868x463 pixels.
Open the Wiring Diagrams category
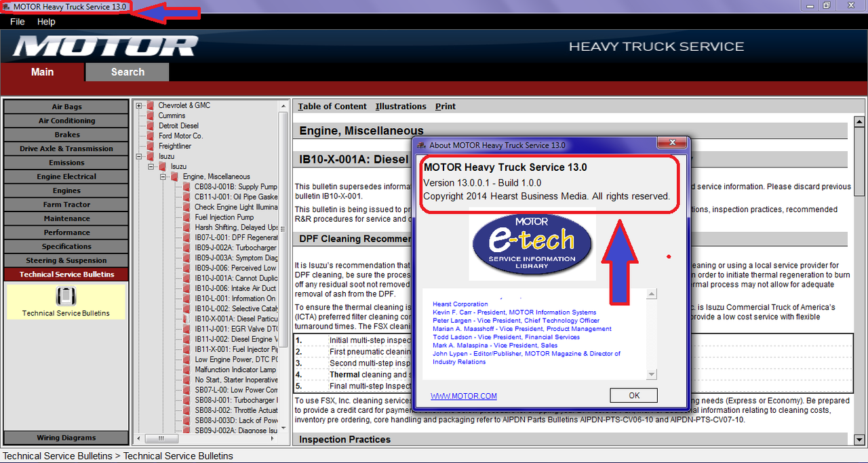66,438
